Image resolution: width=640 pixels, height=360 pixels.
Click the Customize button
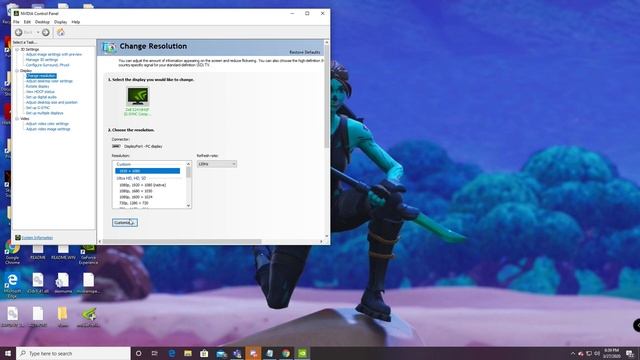[124, 222]
